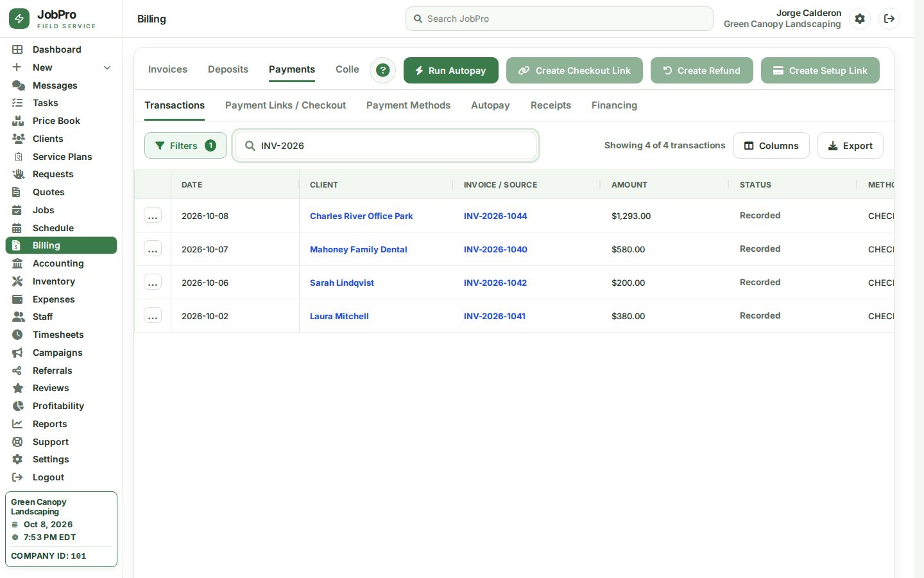The image size is (924, 578).
Task: Open Reviews in sidebar
Action: click(x=61, y=388)
